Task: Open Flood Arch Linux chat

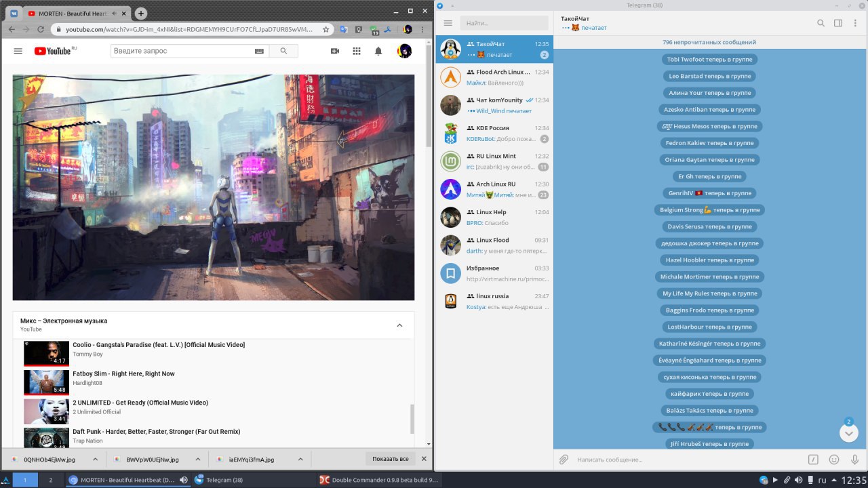Action: pyautogui.click(x=494, y=77)
